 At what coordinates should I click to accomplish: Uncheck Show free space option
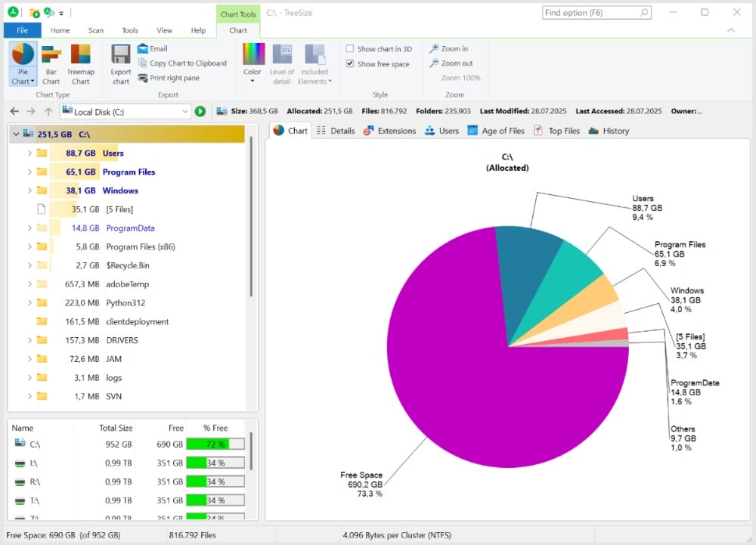tap(350, 63)
